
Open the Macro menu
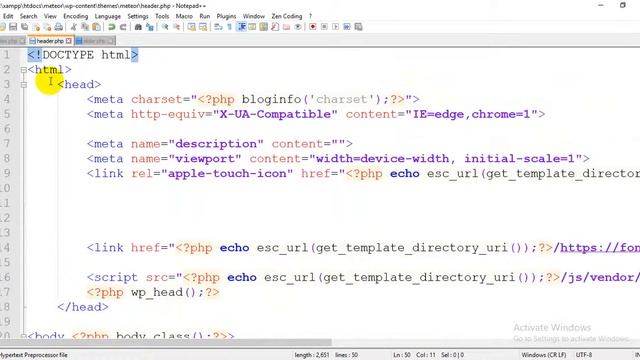(184, 16)
